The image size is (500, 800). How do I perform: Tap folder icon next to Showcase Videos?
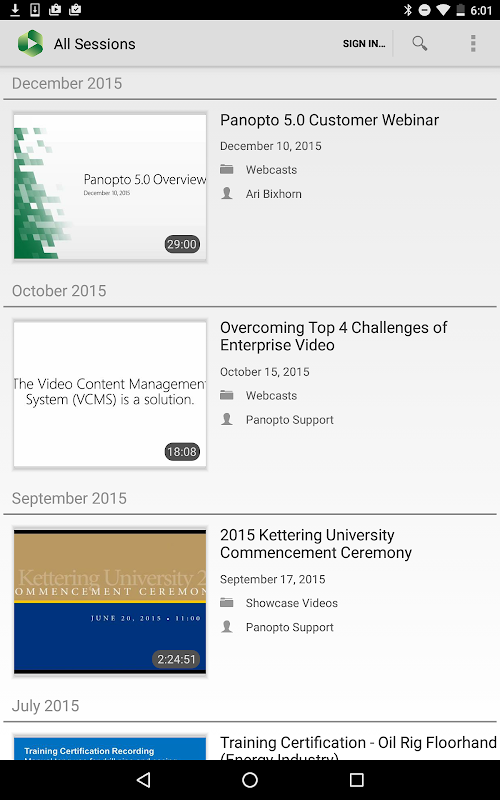pyautogui.click(x=227, y=603)
